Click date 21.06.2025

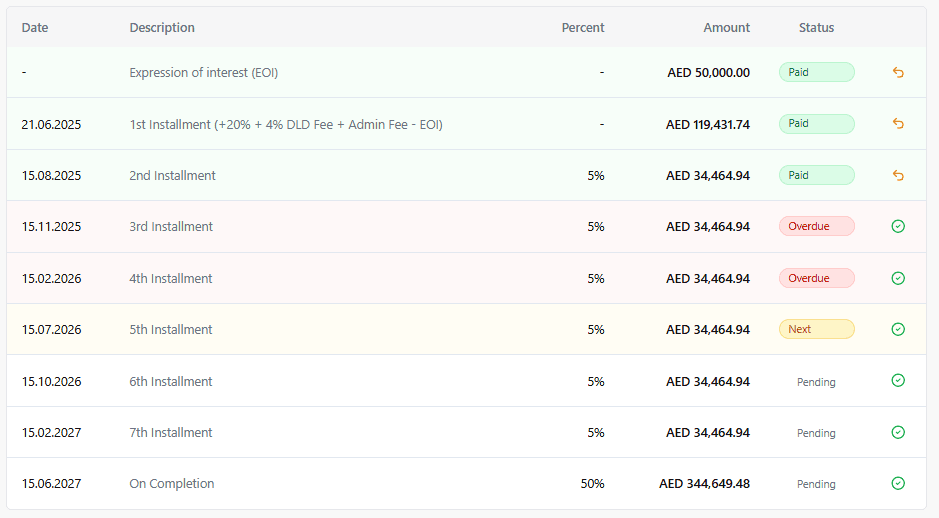52,125
